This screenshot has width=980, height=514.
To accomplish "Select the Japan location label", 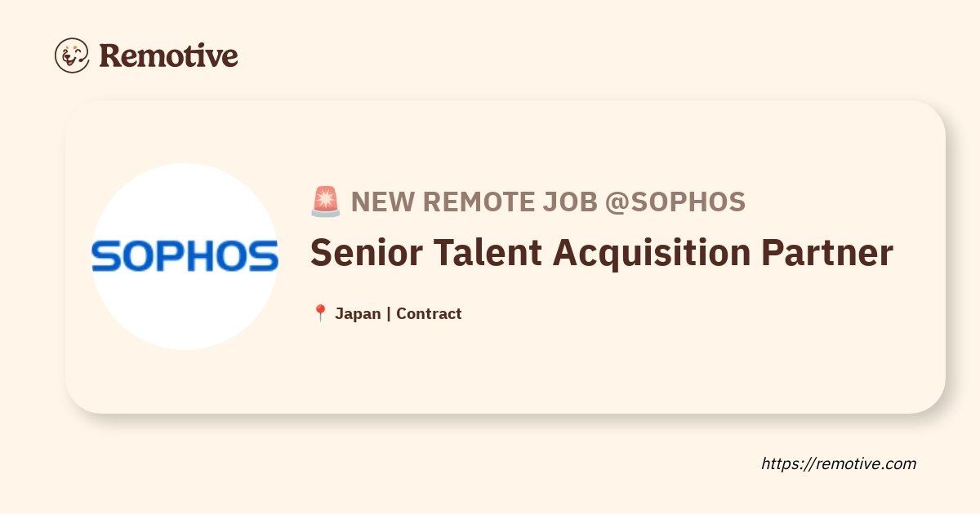I will [358, 314].
